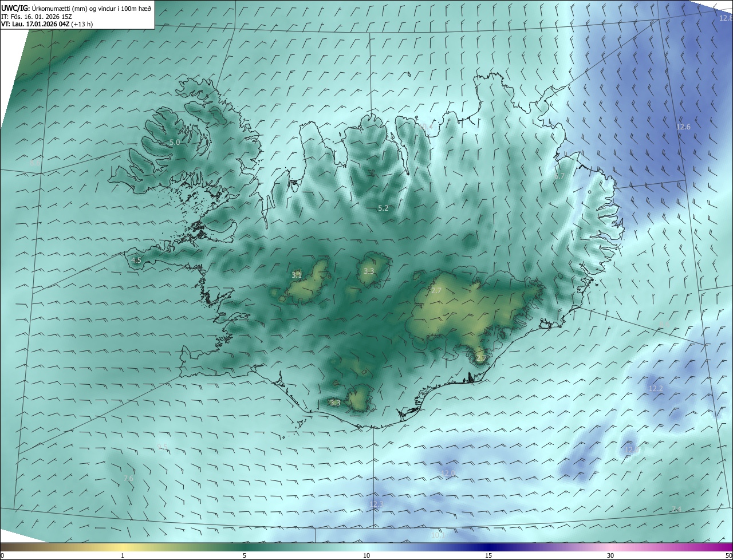Click the 10.4 value on the north coast
Image resolution: width=733 pixels, height=560 pixels.
[427, 127]
